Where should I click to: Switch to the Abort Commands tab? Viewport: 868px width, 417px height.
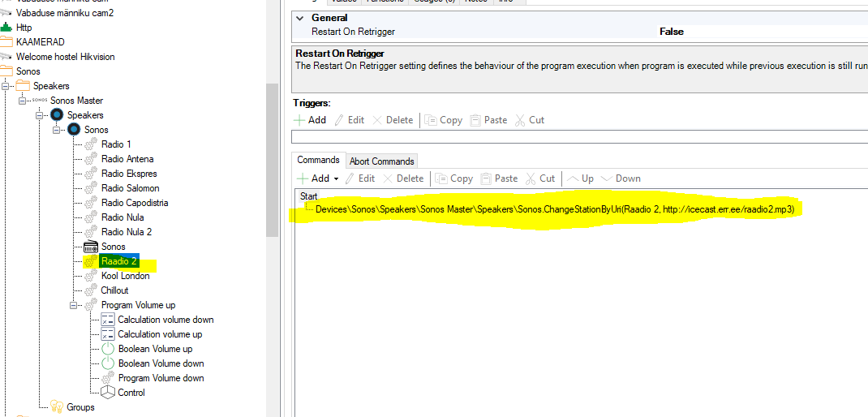[381, 161]
